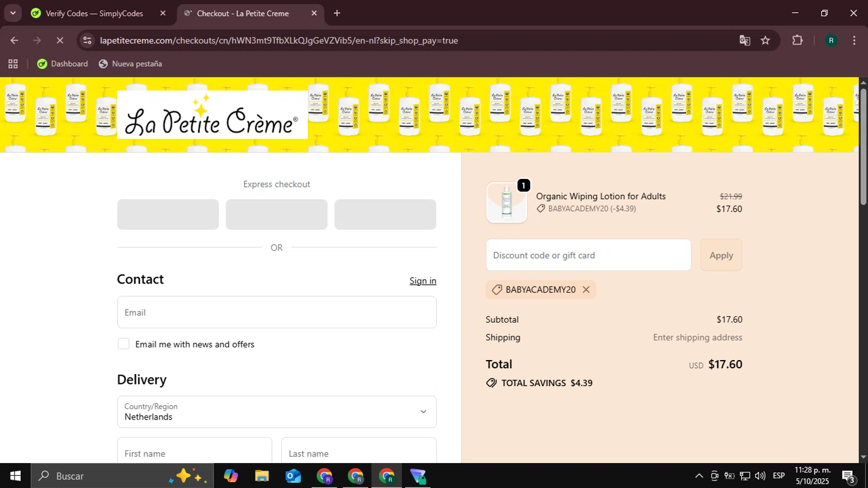Switch ESP keyboard language indicator
The image size is (868, 488).
(779, 476)
